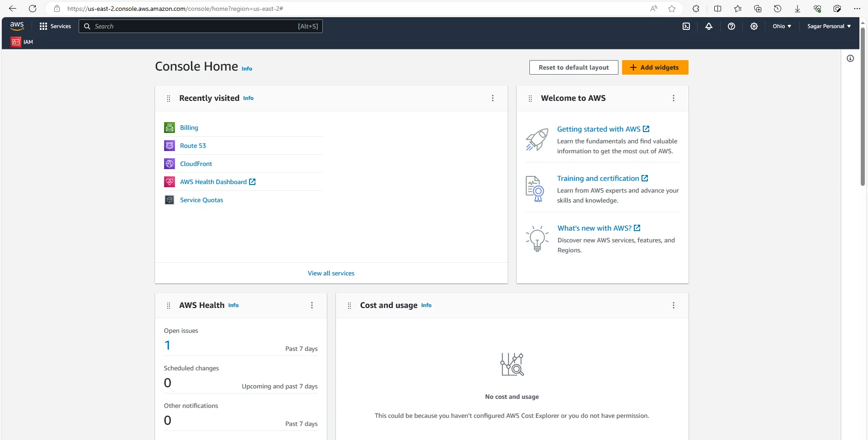This screenshot has width=868, height=440.
Task: Open the browser extensions puzzle icon
Action: click(x=696, y=9)
